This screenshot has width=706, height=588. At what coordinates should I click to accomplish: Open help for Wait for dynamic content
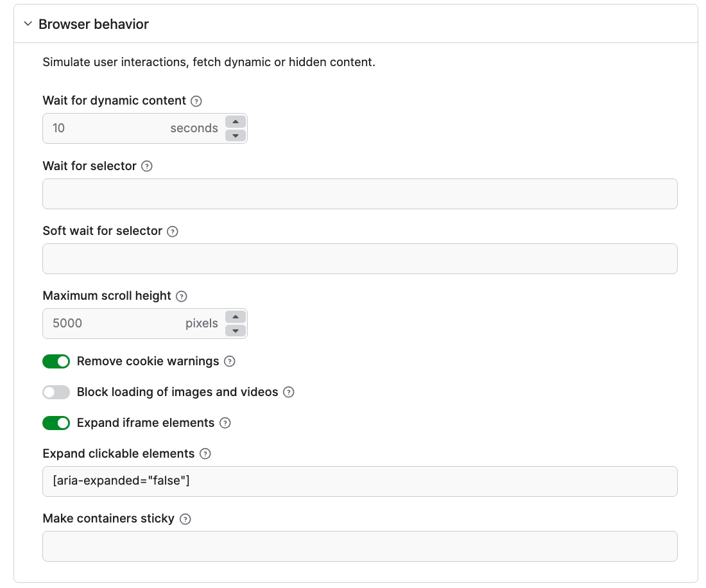(x=197, y=101)
